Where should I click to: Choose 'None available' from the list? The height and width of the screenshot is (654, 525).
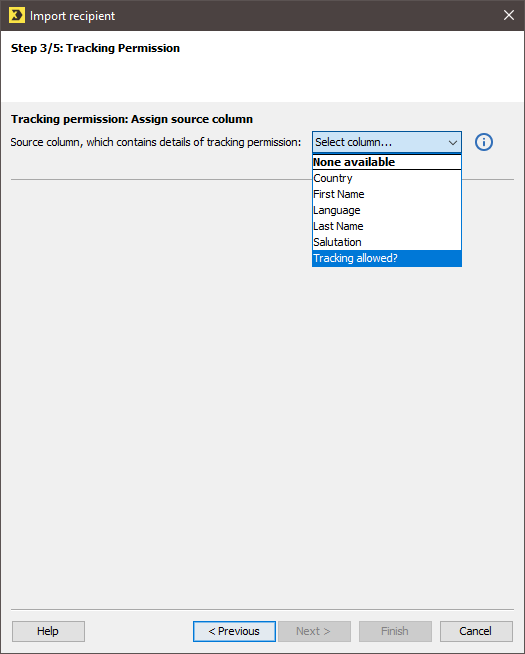tap(387, 162)
